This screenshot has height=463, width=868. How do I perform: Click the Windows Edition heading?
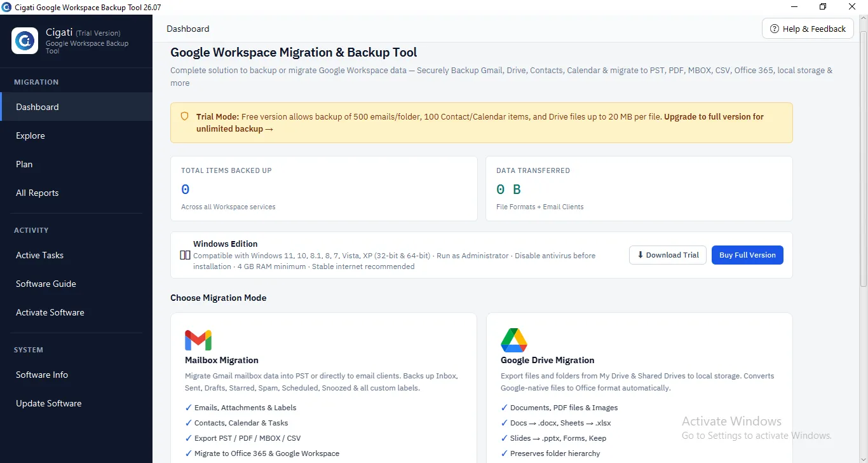226,244
